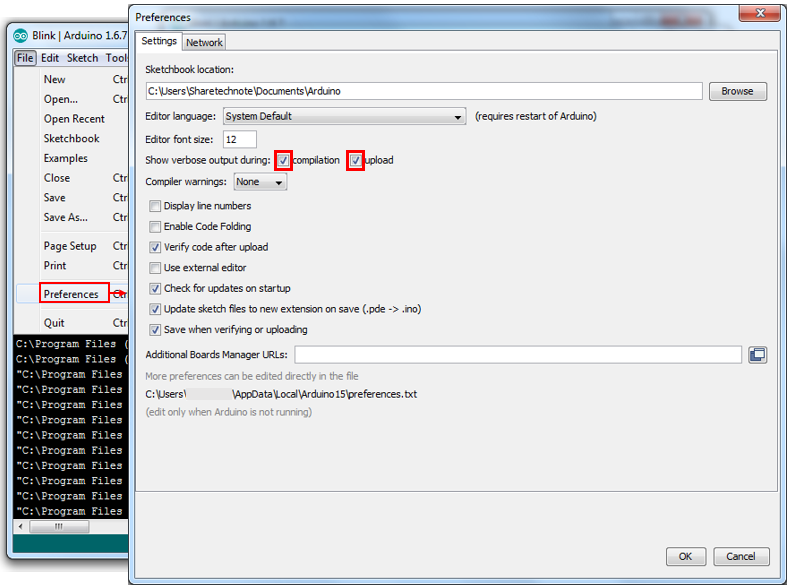Click the Additional Boards Manager URLs field

[518, 355]
